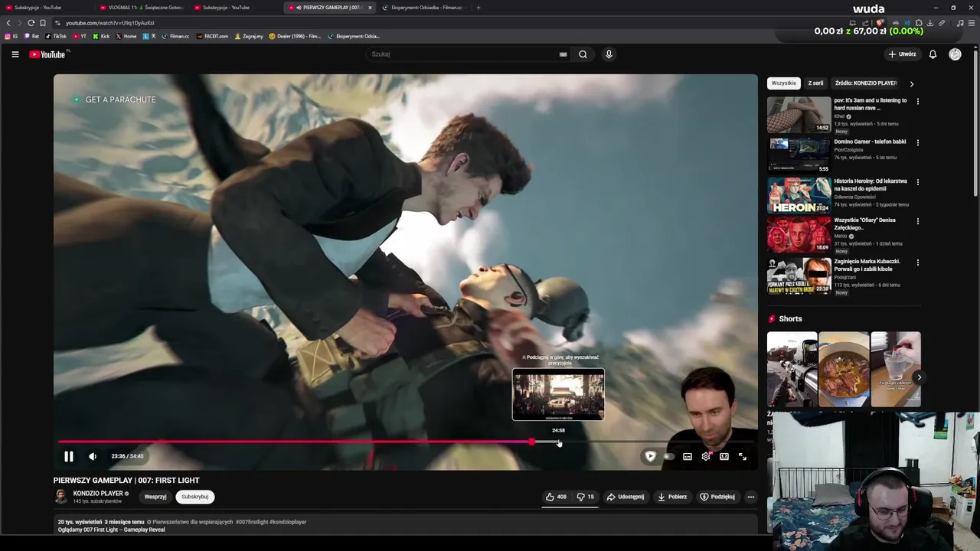Toggle the autoplay switch in the player
The width and height of the screenshot is (980, 551).
tap(668, 456)
